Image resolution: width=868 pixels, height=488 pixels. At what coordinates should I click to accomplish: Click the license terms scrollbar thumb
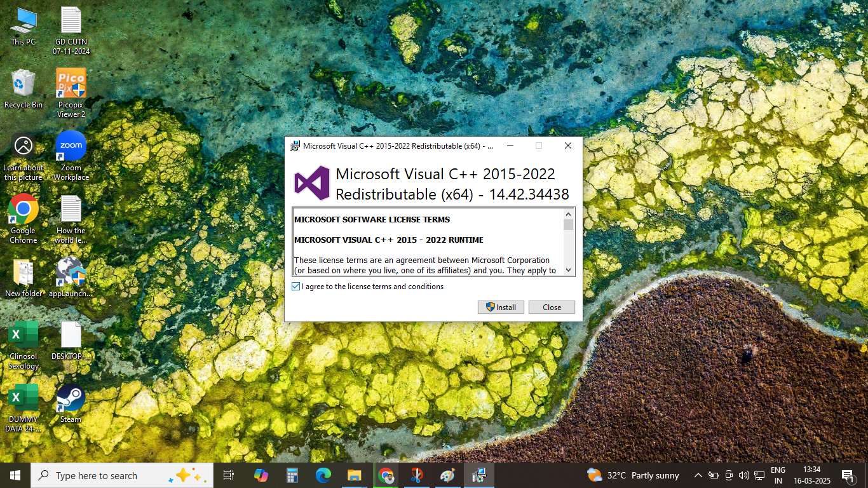click(x=568, y=225)
